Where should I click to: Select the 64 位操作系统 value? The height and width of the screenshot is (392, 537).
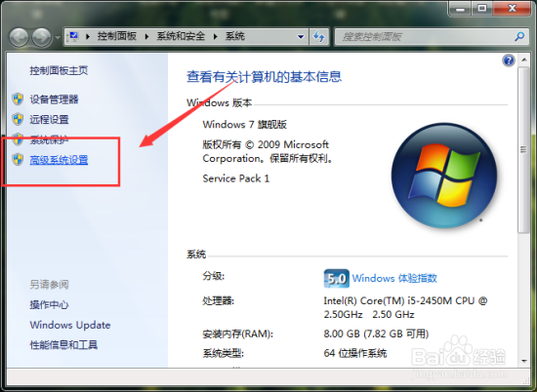tap(355, 353)
